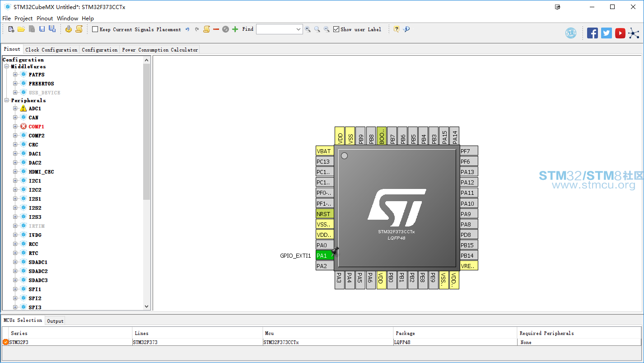Click the New Project toolbar icon

pyautogui.click(x=11, y=29)
